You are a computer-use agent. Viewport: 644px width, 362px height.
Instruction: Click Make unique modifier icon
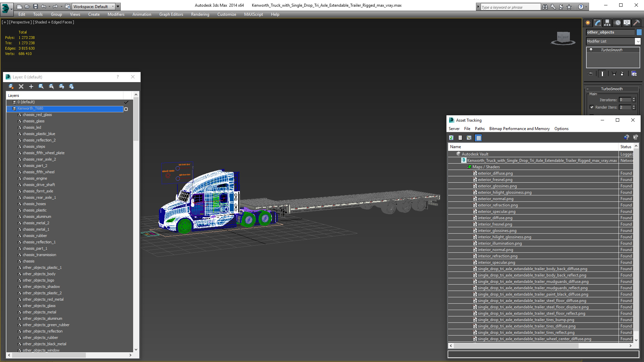(614, 74)
